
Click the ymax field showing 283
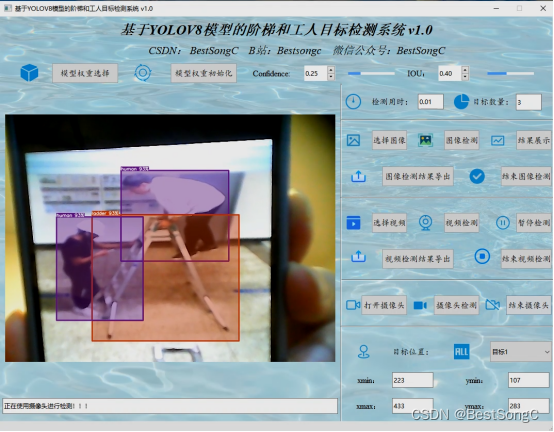tap(529, 406)
